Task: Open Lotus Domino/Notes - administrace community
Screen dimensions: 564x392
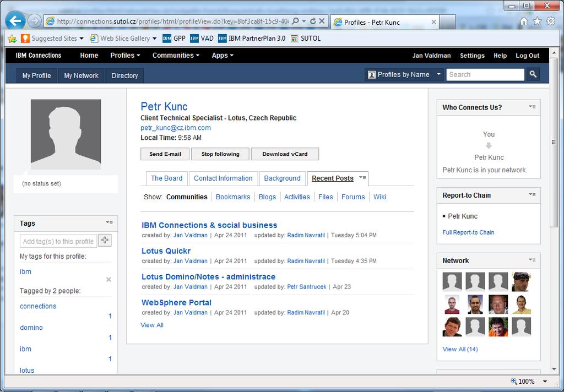Action: (209, 277)
